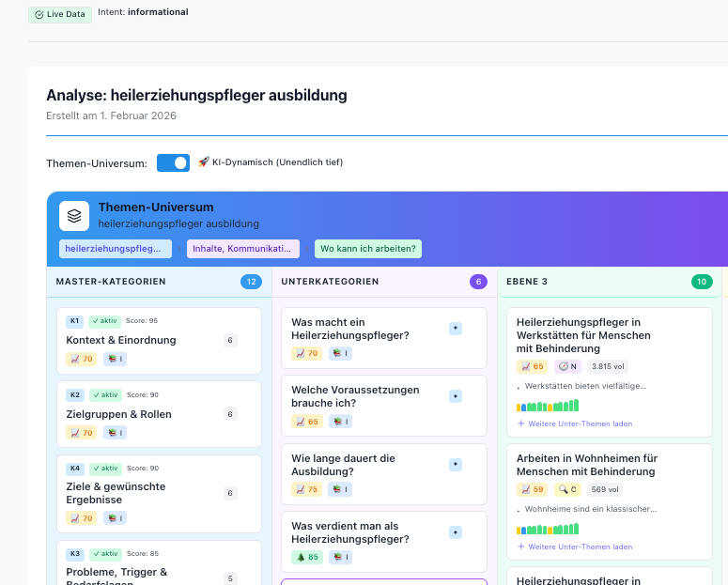Viewport: 728px width, 585px height.
Task: Click the 10 count badge of Ebene 3
Action: tap(702, 282)
